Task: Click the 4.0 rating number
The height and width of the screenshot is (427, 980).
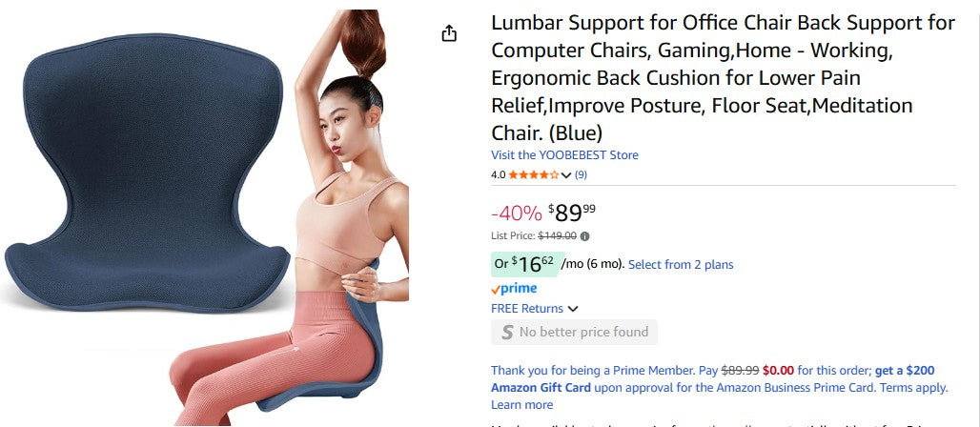Action: 498,175
